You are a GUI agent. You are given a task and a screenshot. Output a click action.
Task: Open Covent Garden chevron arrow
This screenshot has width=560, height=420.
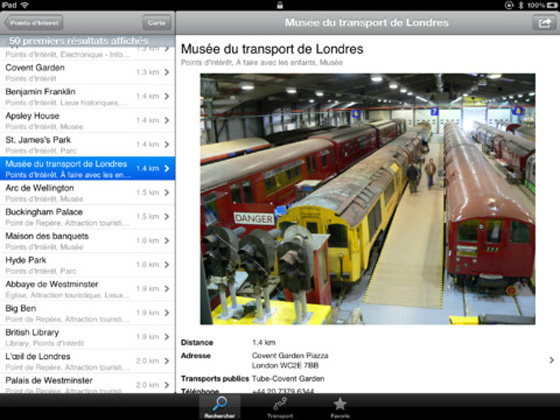(x=167, y=72)
